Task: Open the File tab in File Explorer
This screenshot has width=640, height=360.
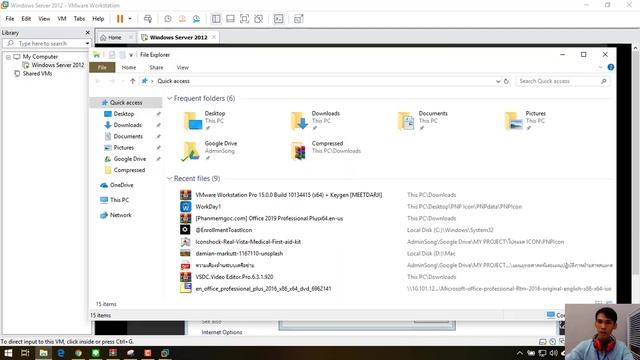Action: (x=102, y=67)
